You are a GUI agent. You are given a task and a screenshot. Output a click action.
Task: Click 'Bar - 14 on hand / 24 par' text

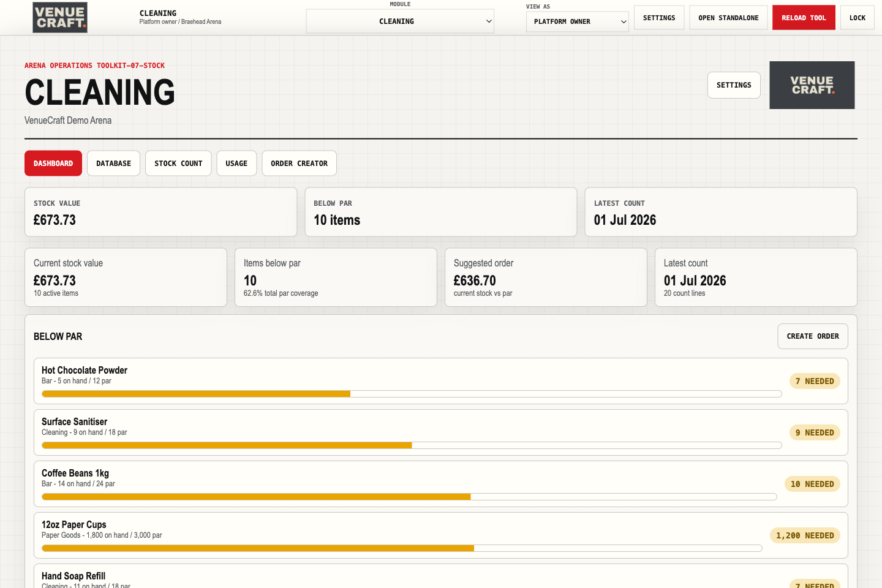(x=78, y=484)
